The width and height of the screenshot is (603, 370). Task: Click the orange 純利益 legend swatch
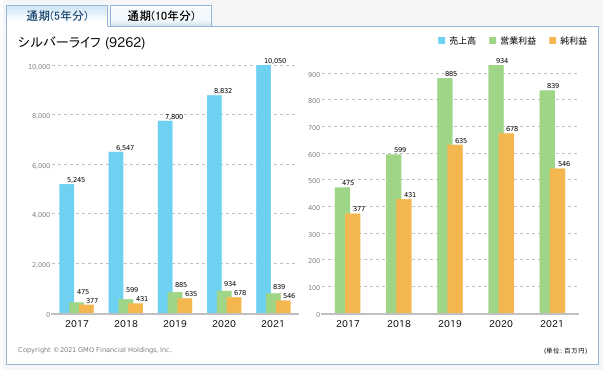pyautogui.click(x=552, y=41)
